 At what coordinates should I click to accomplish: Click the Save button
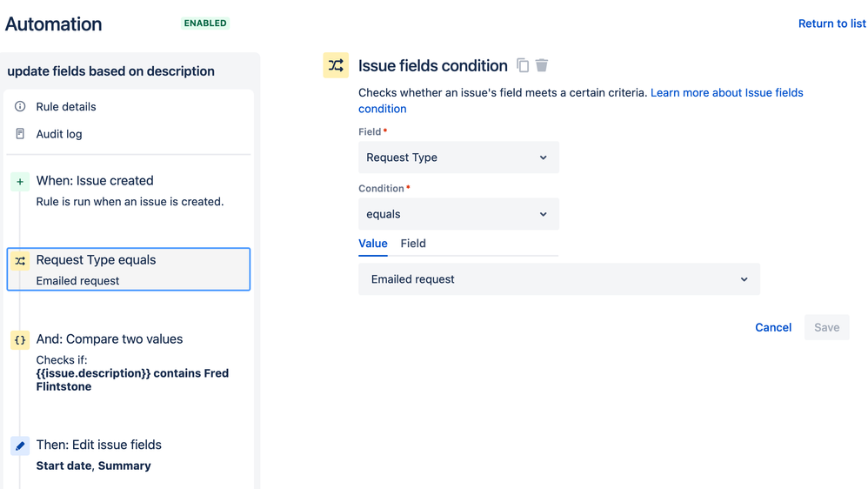pyautogui.click(x=826, y=327)
